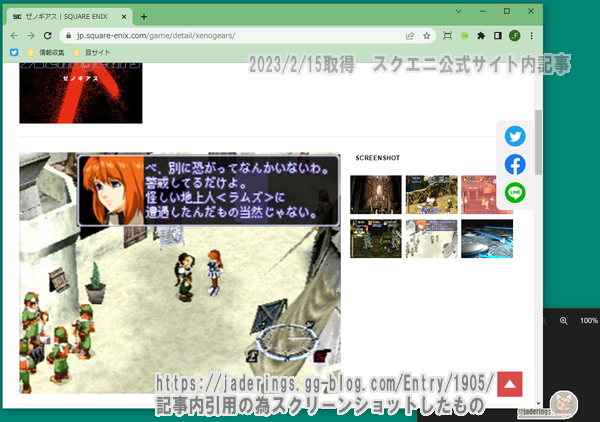Open the gear battle screenshot thumbnail
The image size is (600, 422).
[x=376, y=239]
